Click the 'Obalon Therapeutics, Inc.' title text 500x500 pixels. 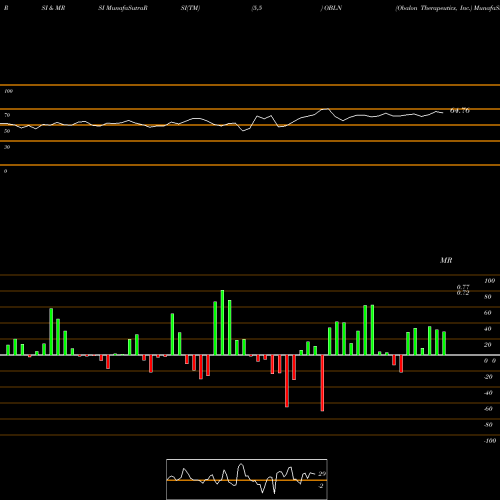[x=434, y=8]
